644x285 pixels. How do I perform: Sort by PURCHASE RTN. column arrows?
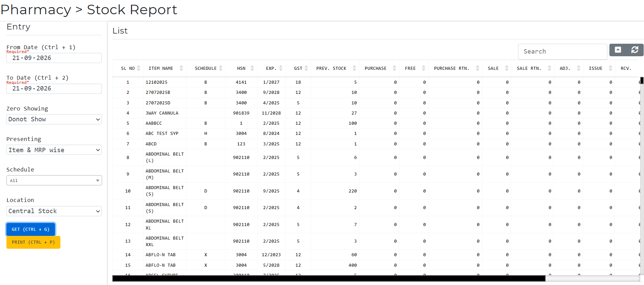click(477, 68)
